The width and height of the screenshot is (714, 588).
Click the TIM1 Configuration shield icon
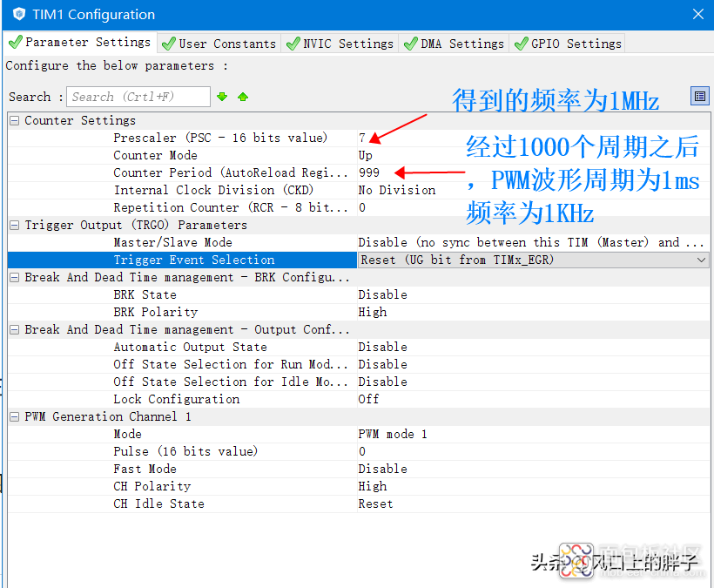point(18,14)
